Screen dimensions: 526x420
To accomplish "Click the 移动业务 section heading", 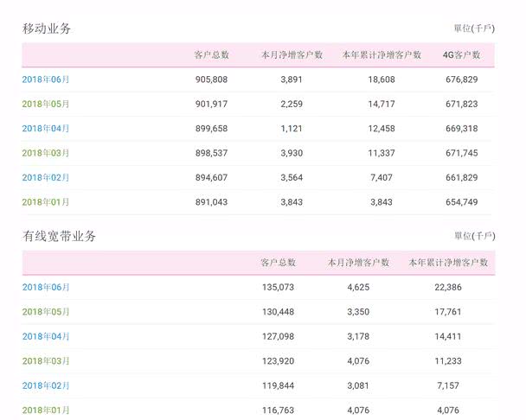I will (47, 29).
